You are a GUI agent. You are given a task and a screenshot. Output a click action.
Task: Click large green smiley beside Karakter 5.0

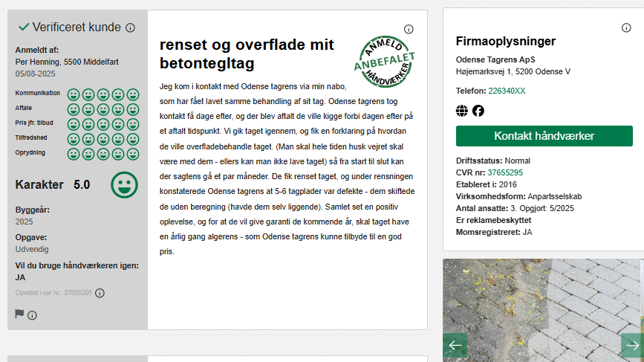click(x=125, y=184)
